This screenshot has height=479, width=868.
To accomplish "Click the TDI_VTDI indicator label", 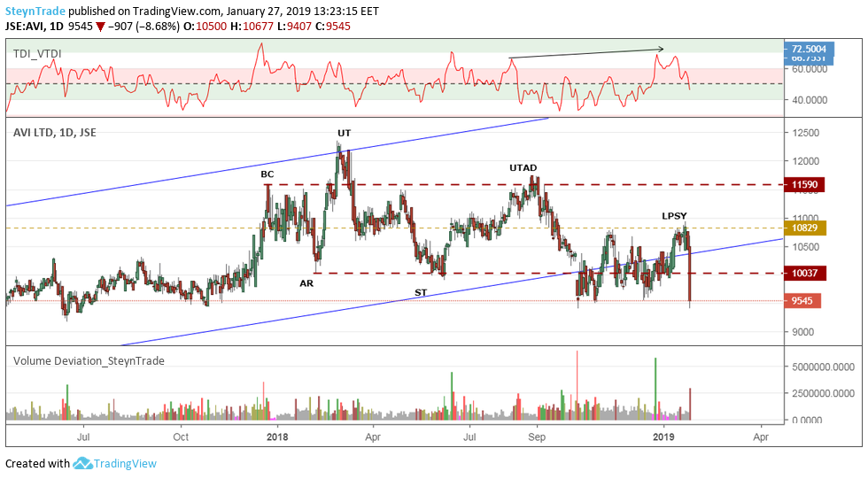I will click(x=37, y=54).
